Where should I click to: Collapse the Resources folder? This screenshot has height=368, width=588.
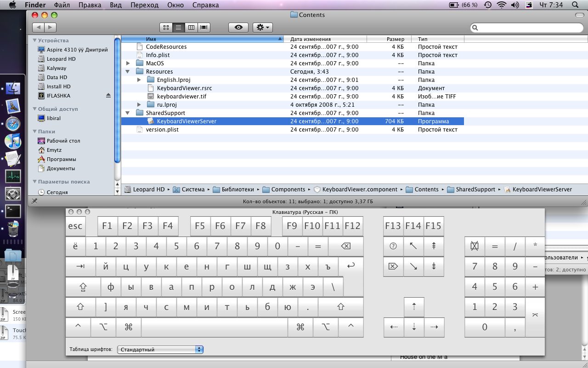pos(128,72)
